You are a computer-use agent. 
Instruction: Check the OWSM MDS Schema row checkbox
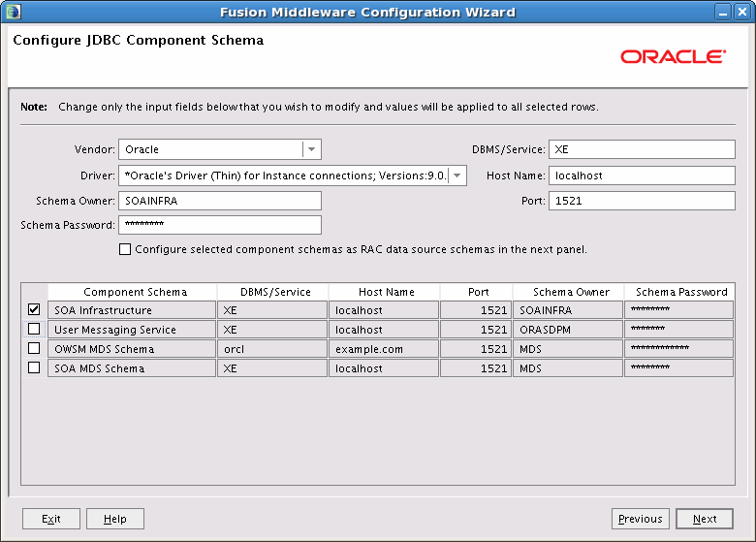(x=34, y=348)
